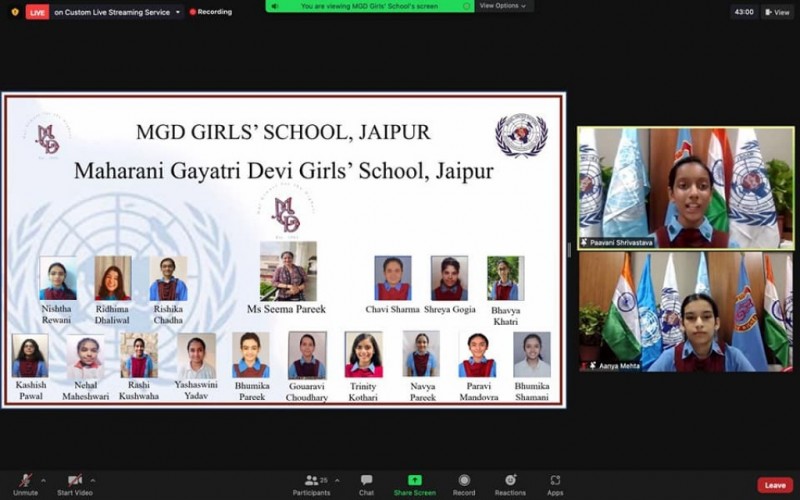Viewport: 800px width, 500px height.
Task: Click the UN-style emblem at slide top-right
Action: [x=521, y=134]
